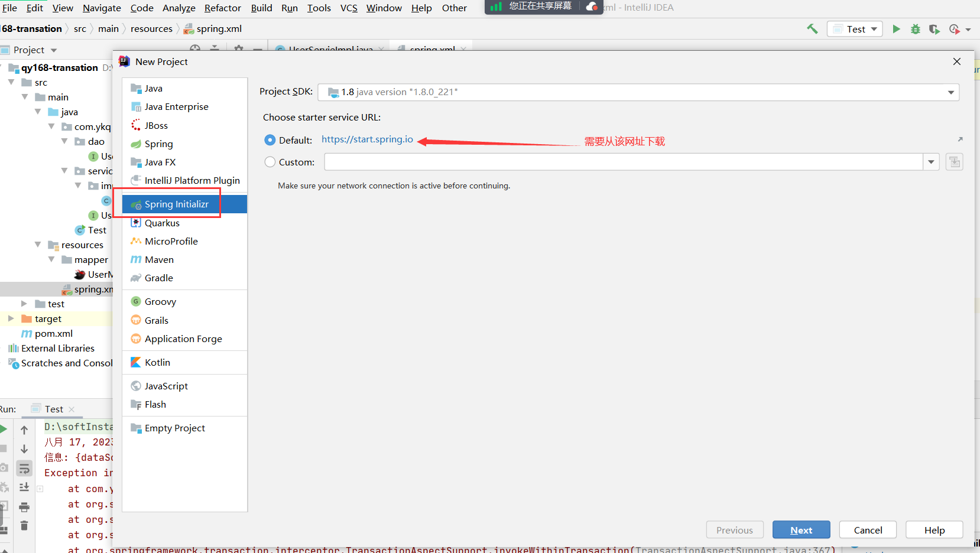Toggle soft-wrap icon in Run panel
The height and width of the screenshot is (553, 980).
[24, 469]
